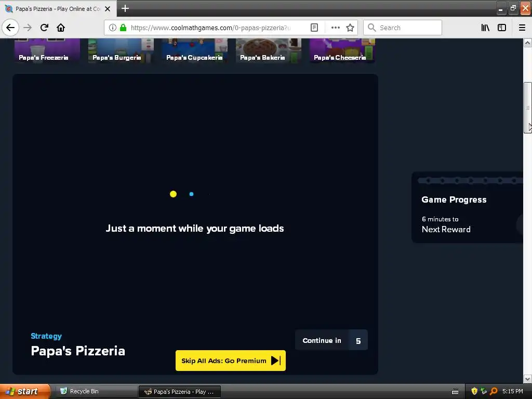Click scrollbar up arrow

(527, 43)
